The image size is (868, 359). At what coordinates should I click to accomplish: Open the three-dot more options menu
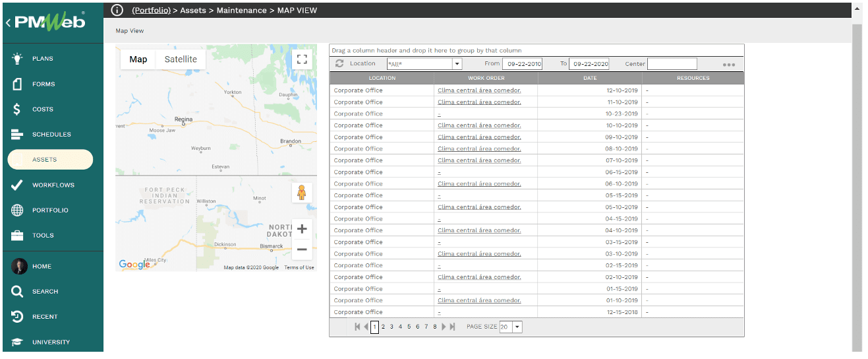click(x=728, y=65)
